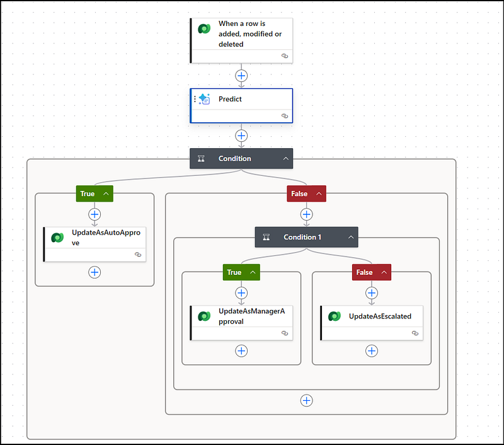504x445 pixels.
Task: Click the outer True branch label
Action: (88, 194)
